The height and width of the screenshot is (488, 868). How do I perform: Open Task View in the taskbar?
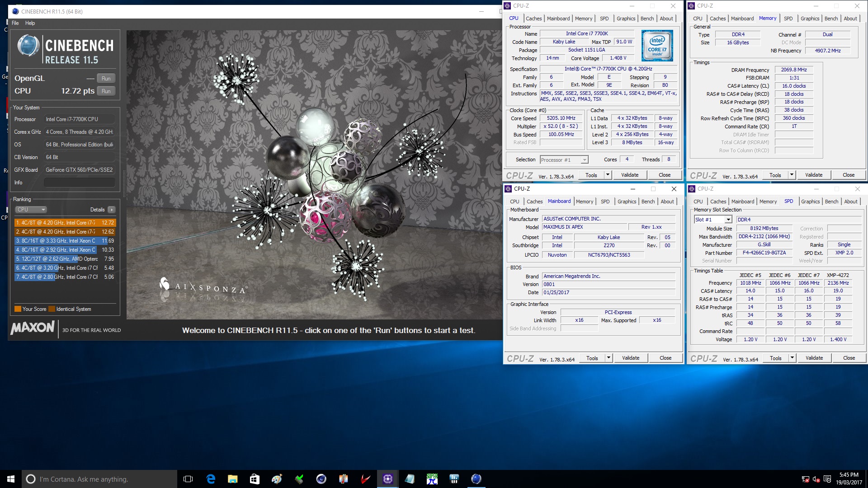click(188, 479)
